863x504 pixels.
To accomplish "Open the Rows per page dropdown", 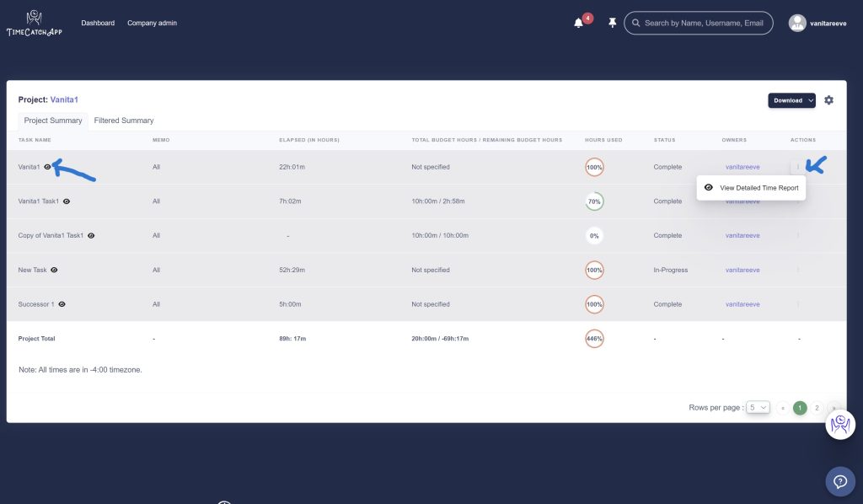I will [758, 407].
